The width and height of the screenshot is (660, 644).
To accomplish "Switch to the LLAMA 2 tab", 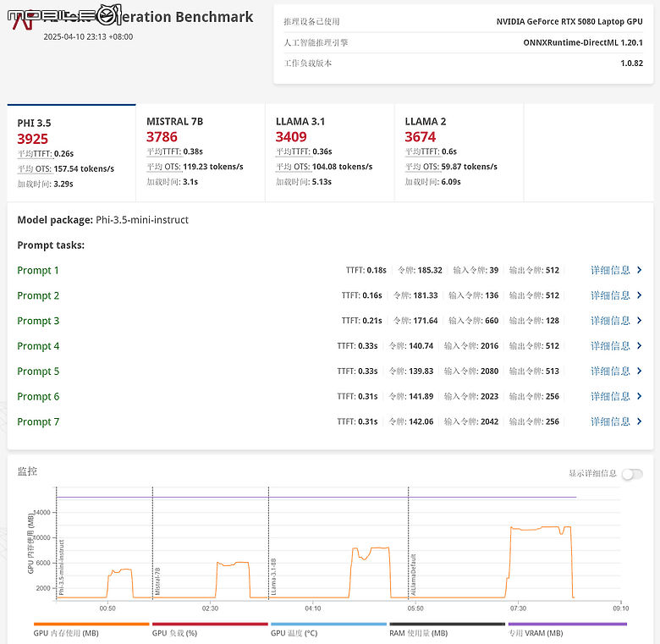I will pyautogui.click(x=459, y=153).
